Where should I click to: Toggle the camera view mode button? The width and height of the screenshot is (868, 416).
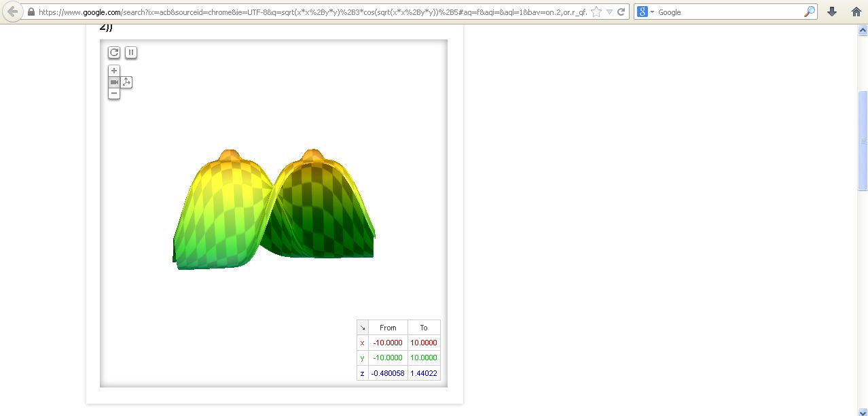coord(114,82)
